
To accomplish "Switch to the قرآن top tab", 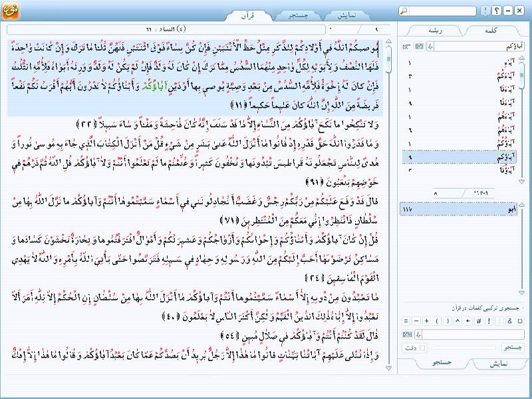I will pos(248,15).
